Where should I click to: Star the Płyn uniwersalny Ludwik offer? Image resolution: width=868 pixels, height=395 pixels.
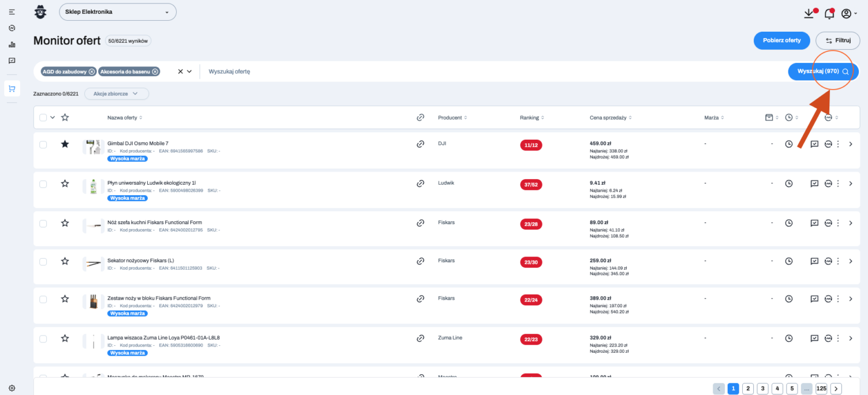tap(65, 184)
